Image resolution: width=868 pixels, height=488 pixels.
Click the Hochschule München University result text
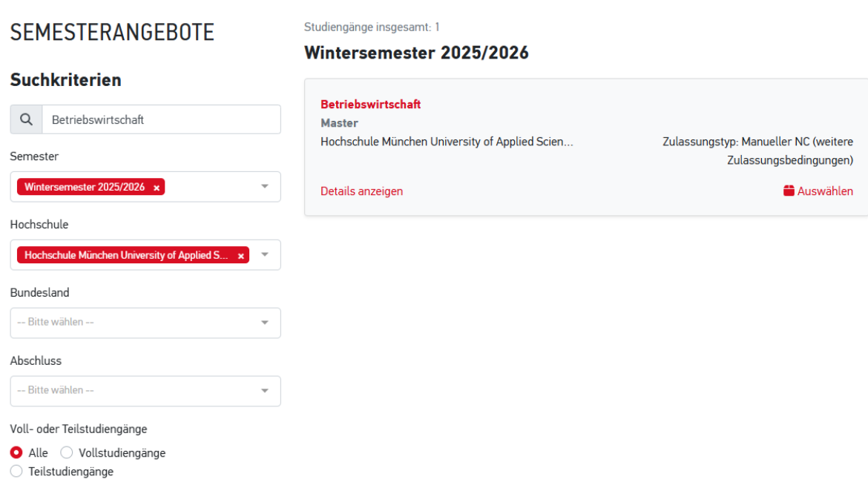pyautogui.click(x=447, y=142)
